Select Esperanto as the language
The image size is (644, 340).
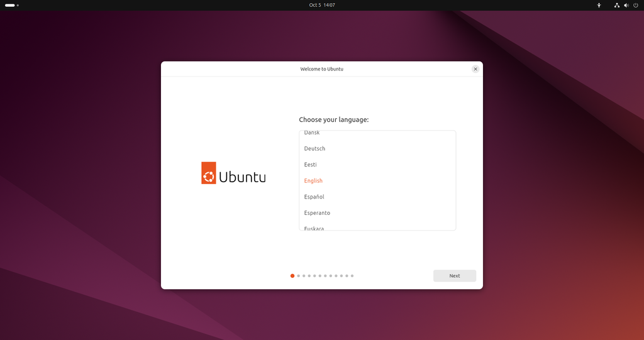pyautogui.click(x=317, y=213)
